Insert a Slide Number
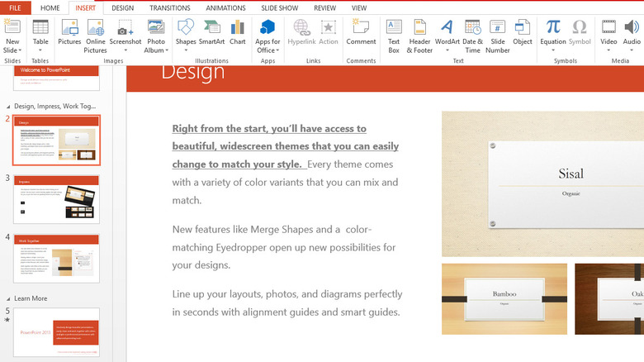 click(498, 34)
